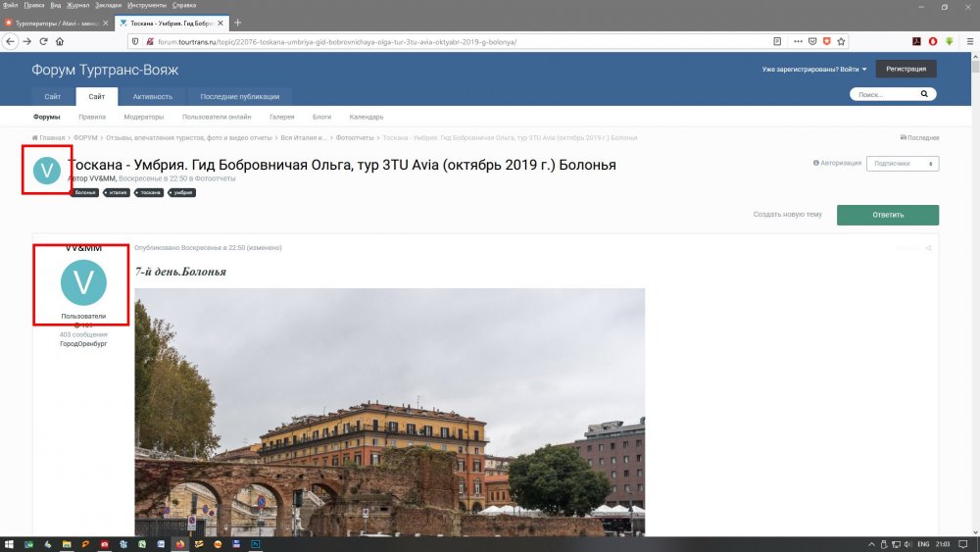The width and height of the screenshot is (980, 552).
Task: Reload the page with the refresh icon
Action: (43, 41)
